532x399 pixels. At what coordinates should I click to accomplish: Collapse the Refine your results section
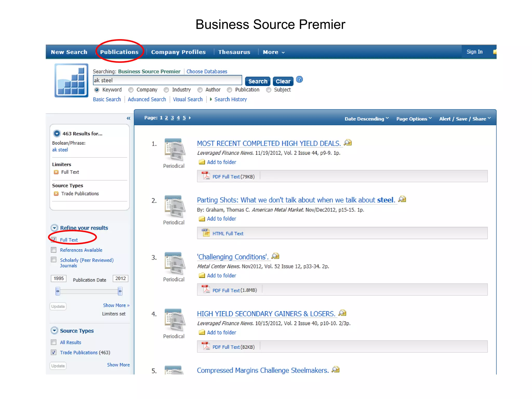54,228
